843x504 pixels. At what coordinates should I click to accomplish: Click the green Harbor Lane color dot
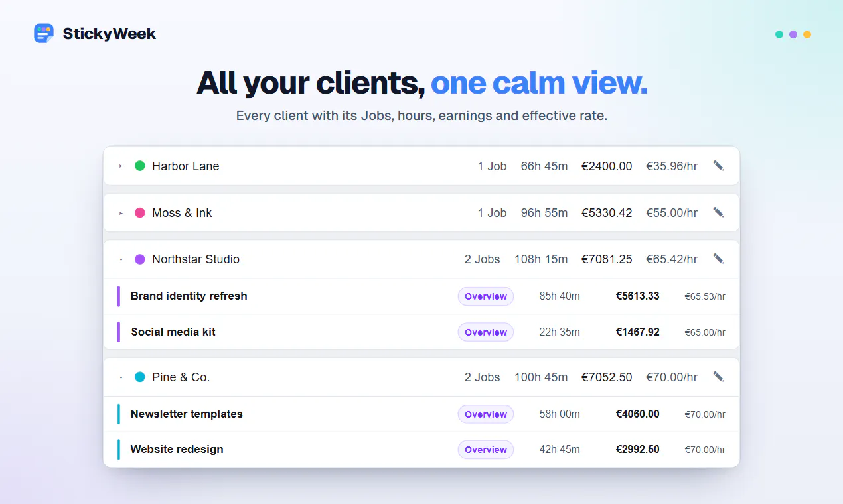[x=140, y=166]
